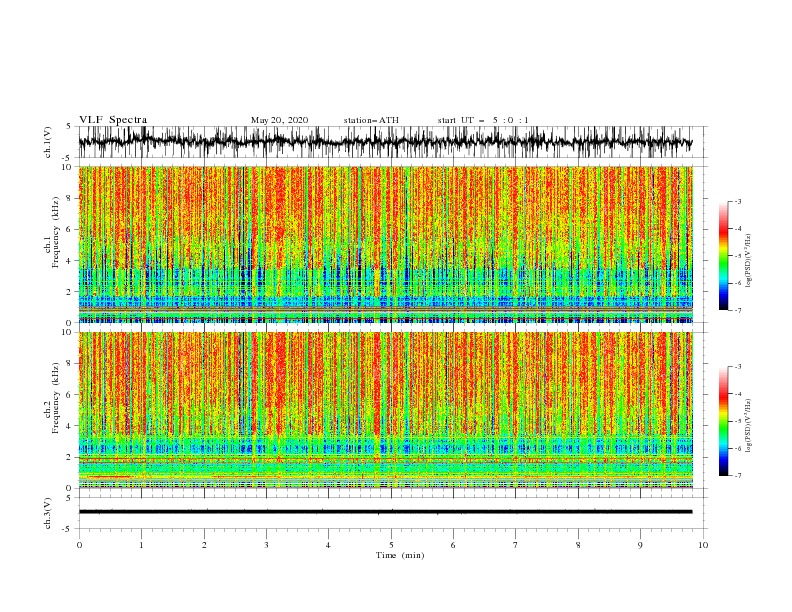Screen dimensions: 792x612
Task: Click the '8' kHz tick on ch.1 axis
Action: (69, 198)
